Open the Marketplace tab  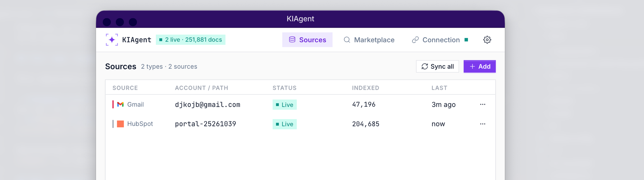coord(369,40)
